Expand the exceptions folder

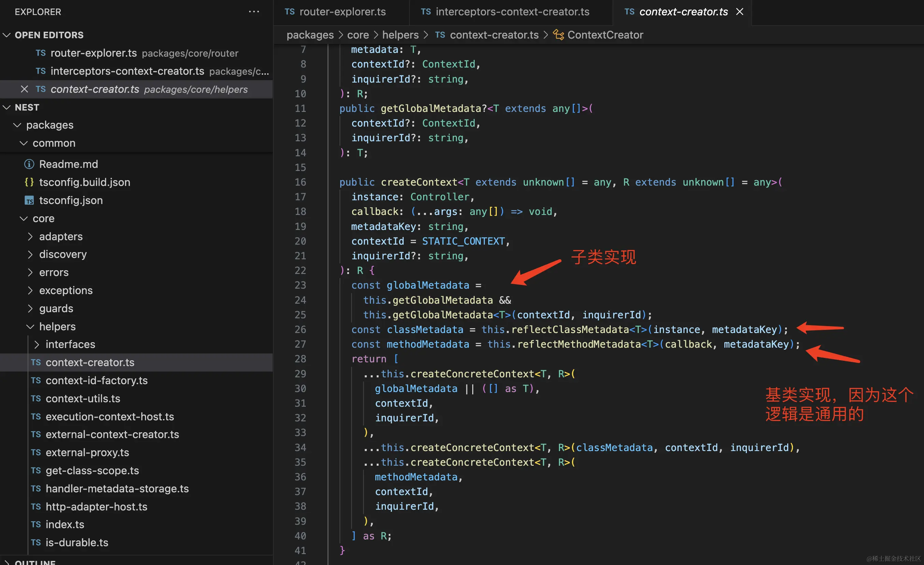click(30, 290)
